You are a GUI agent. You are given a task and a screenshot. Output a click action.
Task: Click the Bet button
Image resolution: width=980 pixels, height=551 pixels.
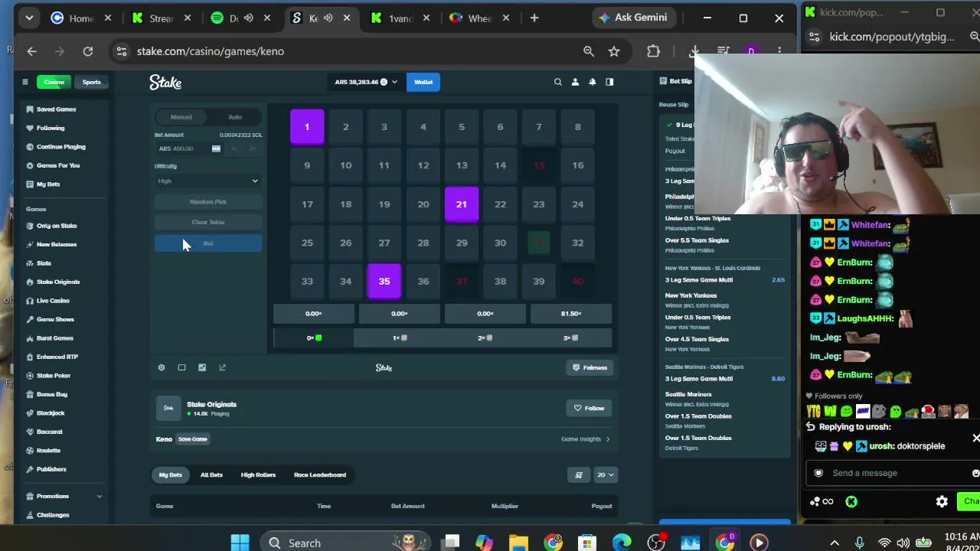coord(208,243)
